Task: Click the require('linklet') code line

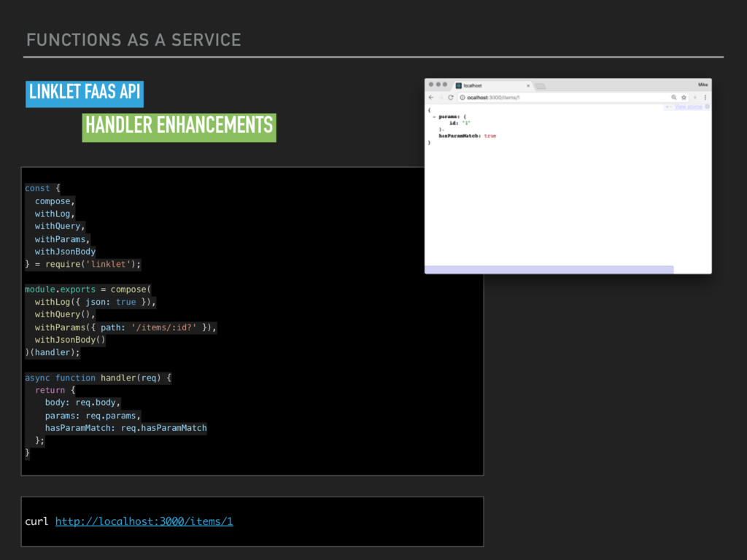Action: click(83, 264)
